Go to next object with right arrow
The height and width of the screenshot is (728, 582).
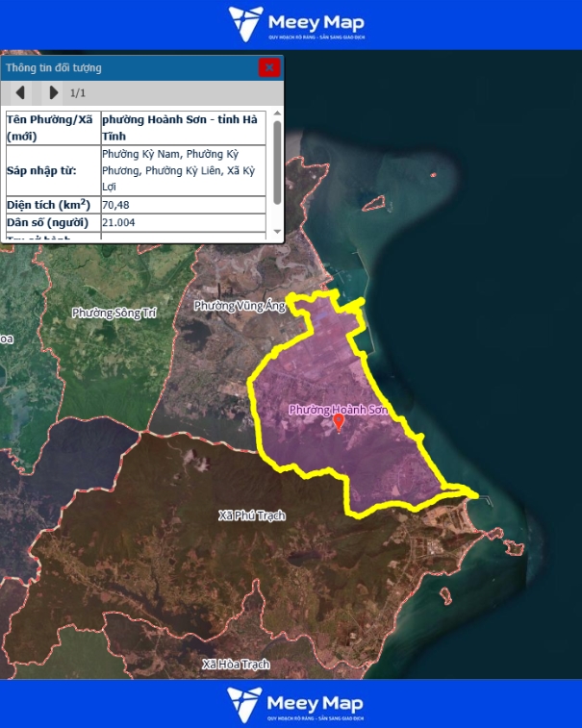(54, 93)
